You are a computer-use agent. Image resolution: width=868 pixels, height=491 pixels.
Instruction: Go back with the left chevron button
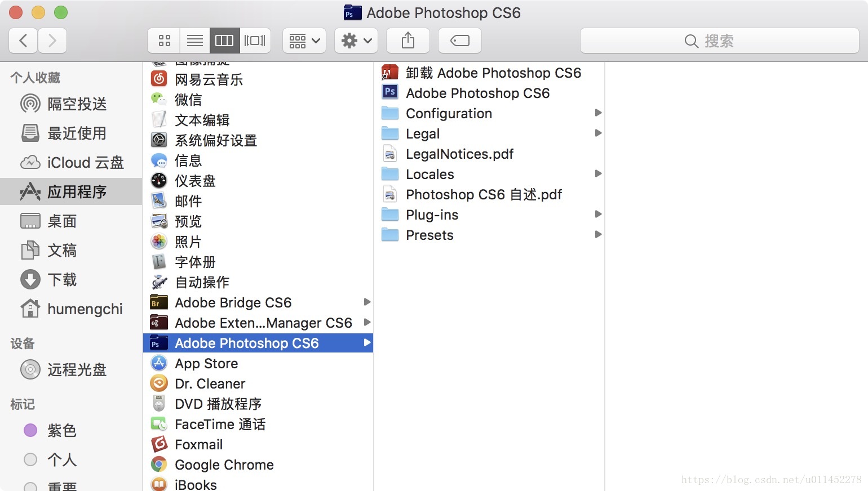[24, 41]
